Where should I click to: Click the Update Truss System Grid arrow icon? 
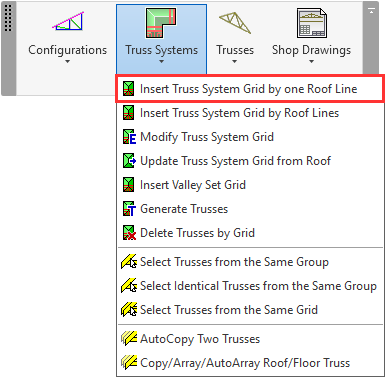point(129,161)
